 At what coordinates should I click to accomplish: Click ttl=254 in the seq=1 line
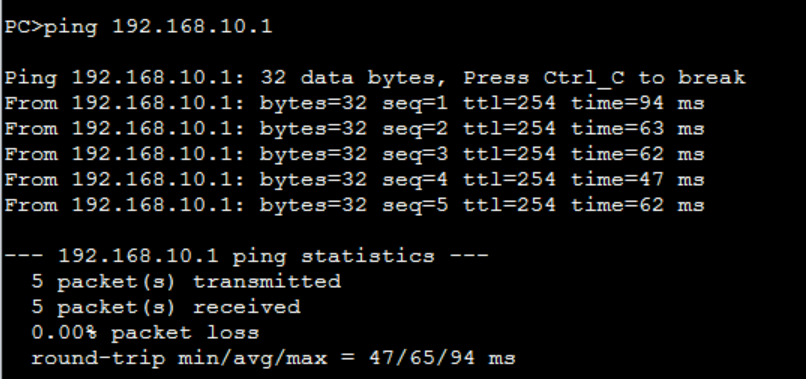coord(509,103)
